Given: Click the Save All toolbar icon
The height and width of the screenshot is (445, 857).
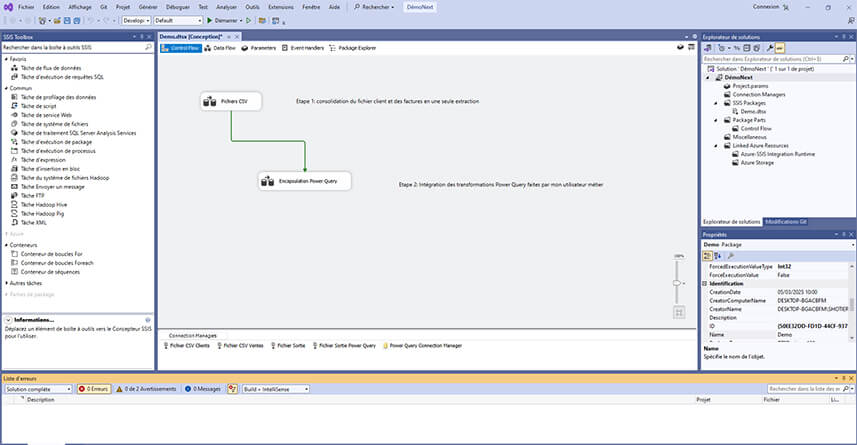Looking at the screenshot, I should pyautogui.click(x=77, y=21).
